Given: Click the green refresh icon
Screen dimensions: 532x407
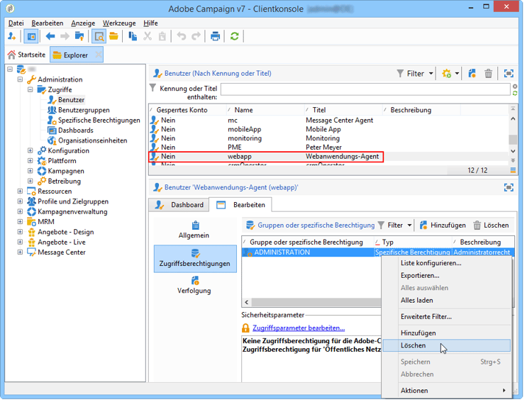Looking at the screenshot, I should tap(235, 36).
